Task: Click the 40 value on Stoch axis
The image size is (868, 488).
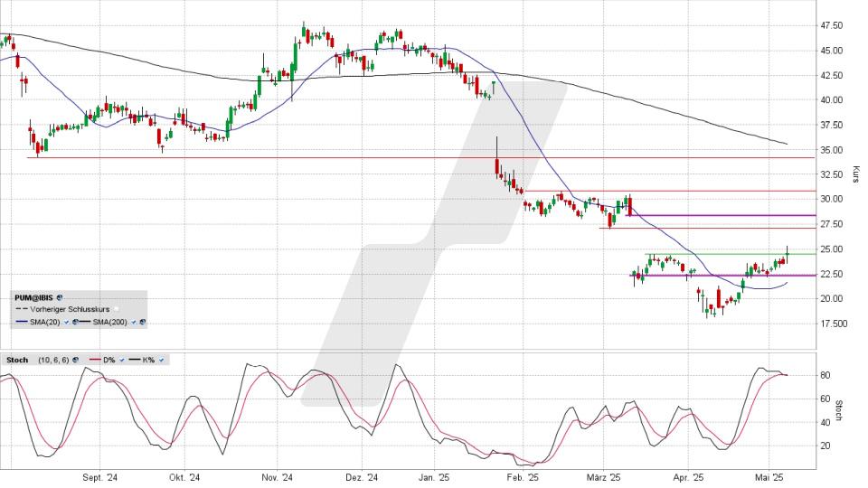Action: (x=826, y=422)
